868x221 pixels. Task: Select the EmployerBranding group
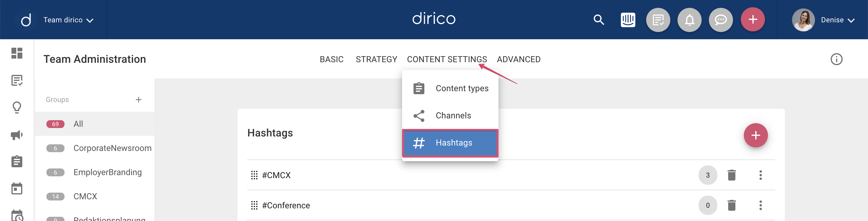[94, 172]
